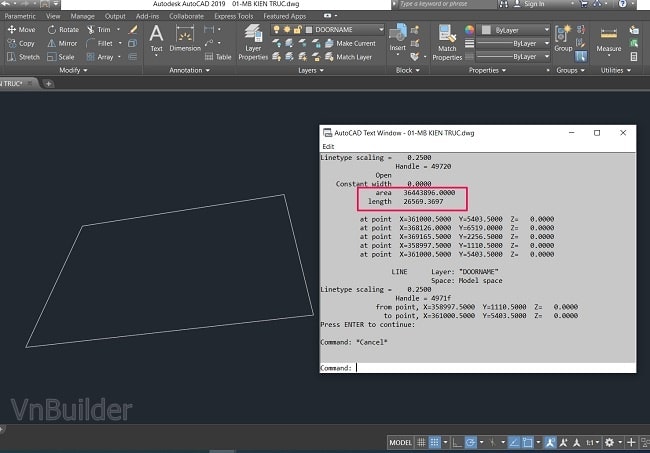Expand the Layers panel

click(311, 70)
